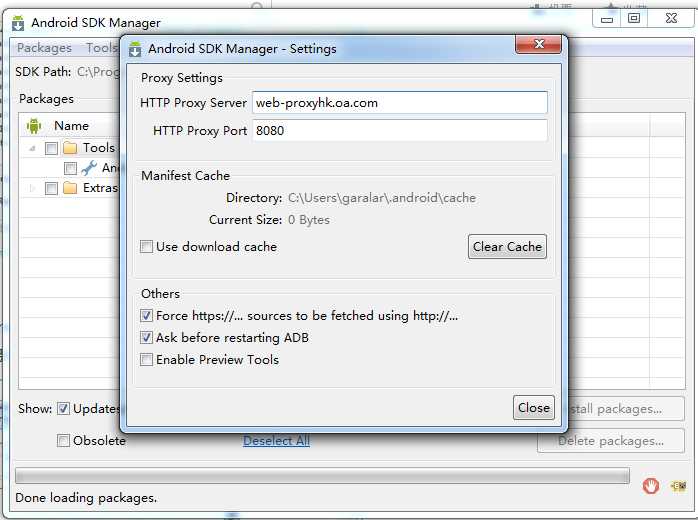This screenshot has width=698, height=520.
Task: Click the red stop hand icon
Action: [x=650, y=486]
